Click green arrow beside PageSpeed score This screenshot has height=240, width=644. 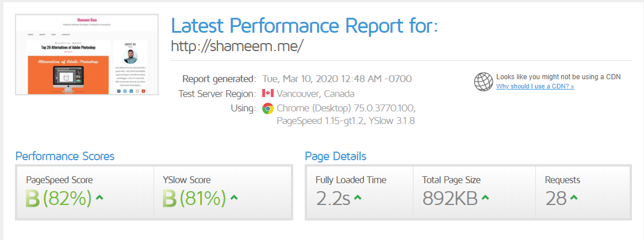(99, 198)
